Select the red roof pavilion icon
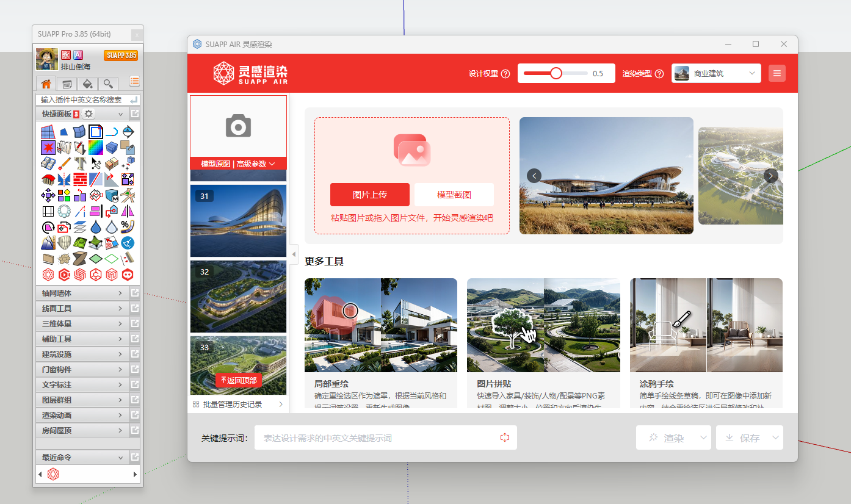 pyautogui.click(x=48, y=179)
